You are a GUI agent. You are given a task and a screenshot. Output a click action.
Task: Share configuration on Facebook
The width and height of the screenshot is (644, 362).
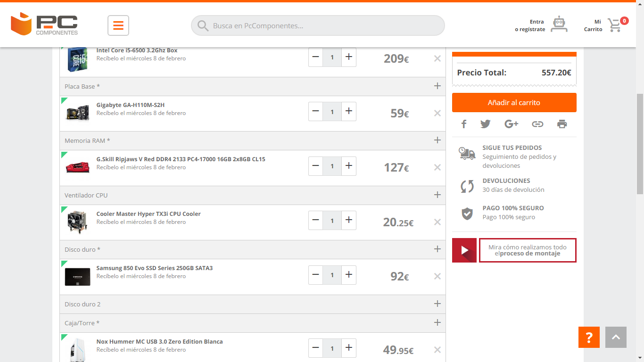464,124
